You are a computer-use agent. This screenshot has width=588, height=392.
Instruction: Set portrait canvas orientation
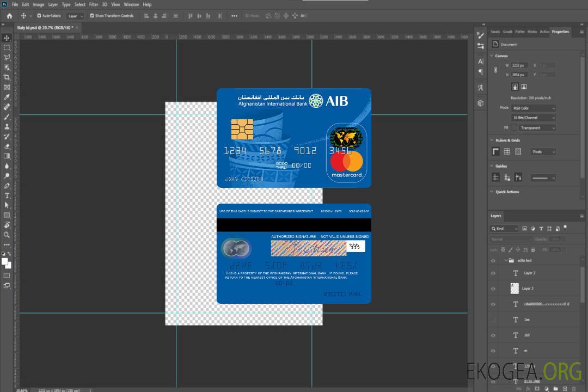(515, 87)
